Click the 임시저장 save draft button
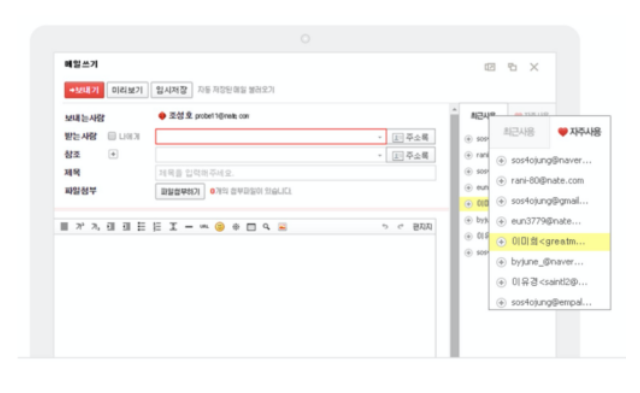The height and width of the screenshot is (393, 640). tap(171, 90)
